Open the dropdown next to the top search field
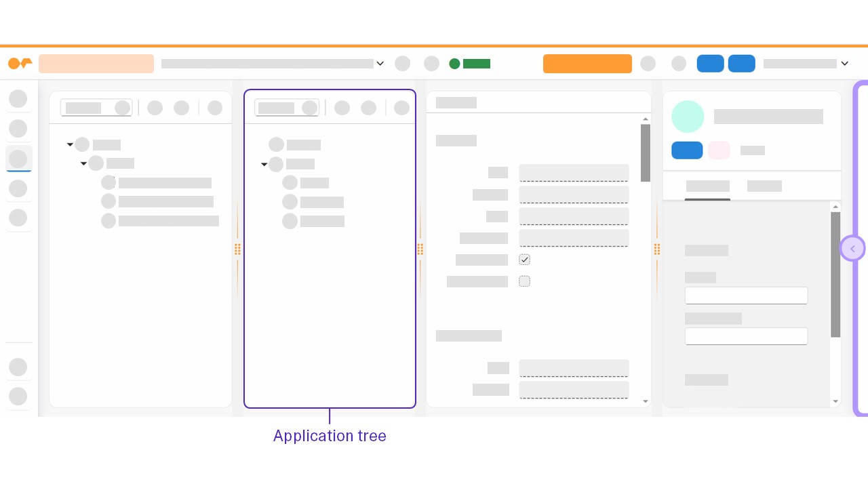Viewport: 868px width, 488px height. tap(380, 64)
